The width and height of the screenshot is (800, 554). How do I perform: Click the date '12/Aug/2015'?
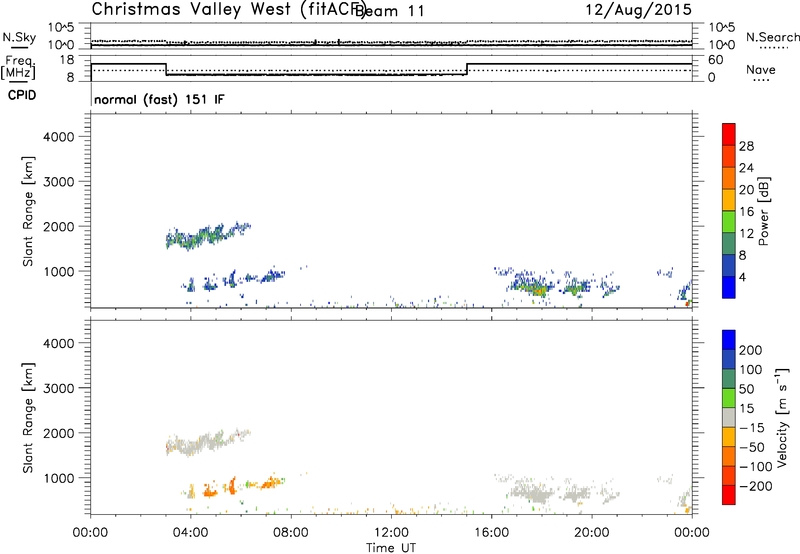(x=638, y=10)
